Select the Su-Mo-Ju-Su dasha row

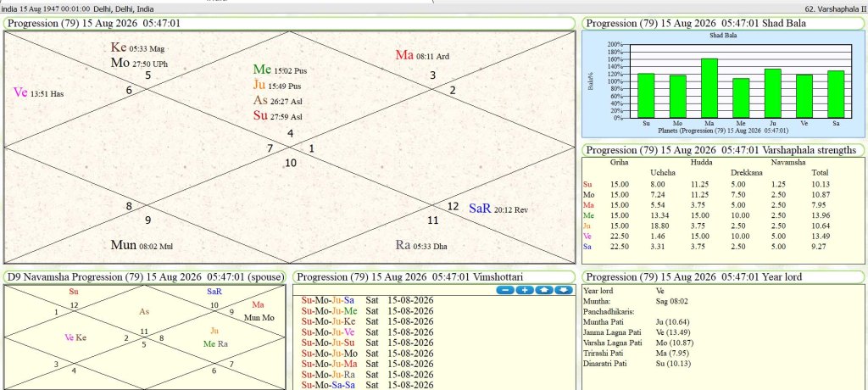tap(368, 343)
